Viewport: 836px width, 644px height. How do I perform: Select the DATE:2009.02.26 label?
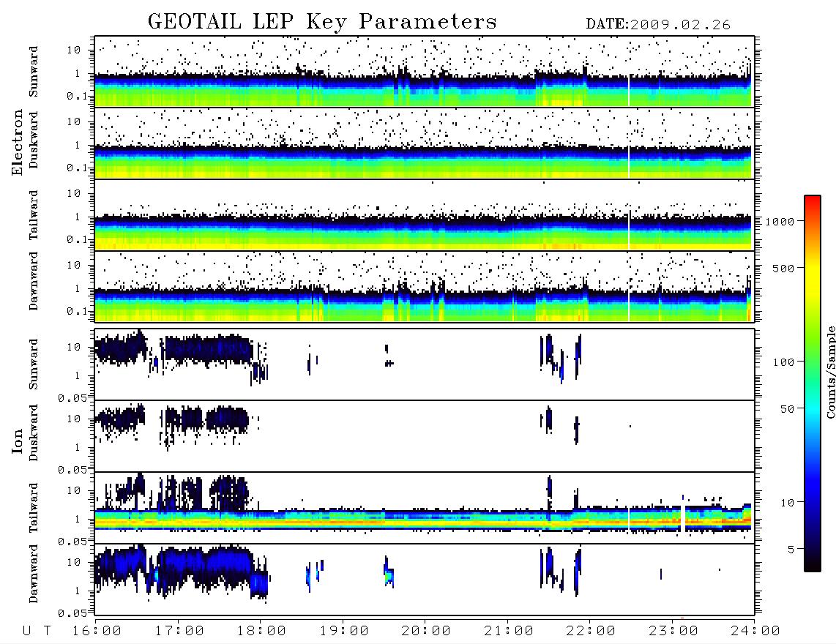pyautogui.click(x=658, y=25)
